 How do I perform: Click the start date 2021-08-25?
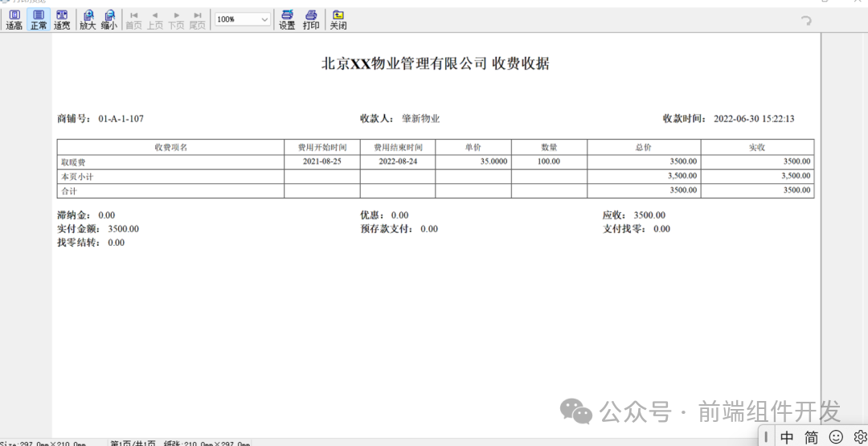click(x=322, y=162)
